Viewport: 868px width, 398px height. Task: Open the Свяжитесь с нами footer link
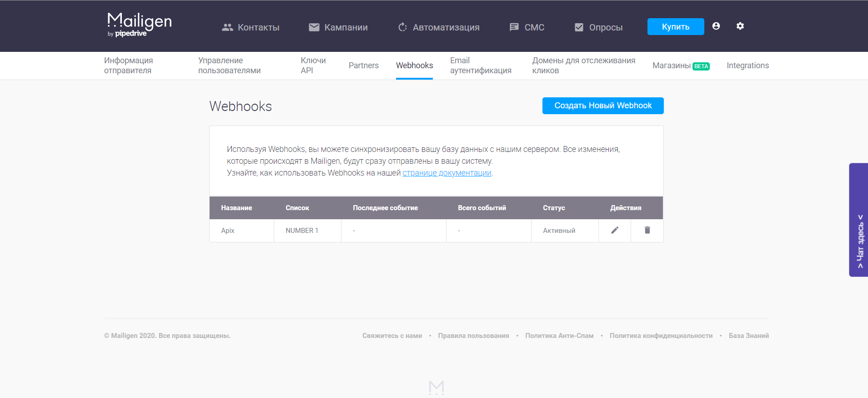click(x=392, y=336)
